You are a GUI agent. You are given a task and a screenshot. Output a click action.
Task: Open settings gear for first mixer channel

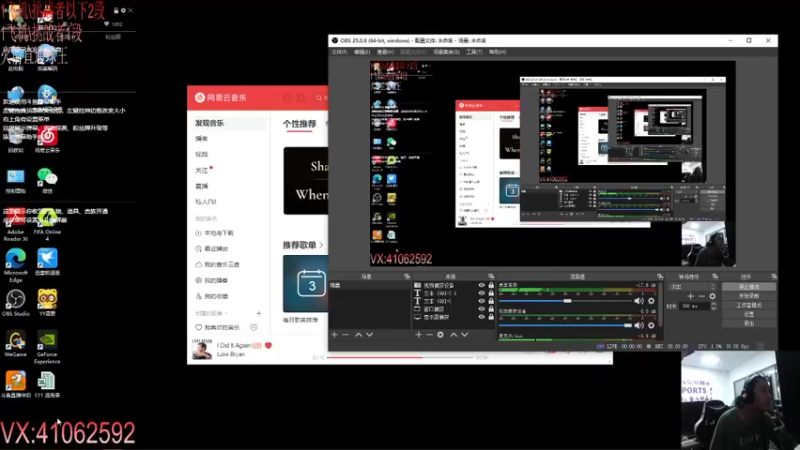coord(651,301)
